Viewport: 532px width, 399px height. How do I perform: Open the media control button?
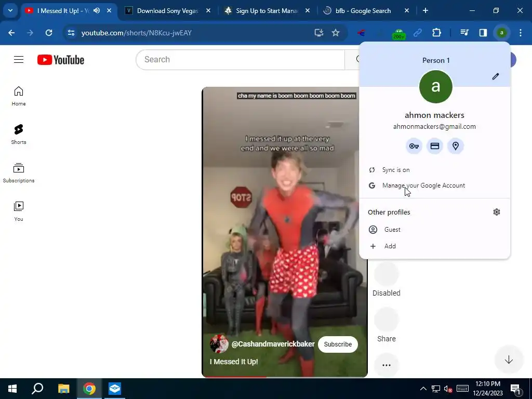tap(464, 33)
